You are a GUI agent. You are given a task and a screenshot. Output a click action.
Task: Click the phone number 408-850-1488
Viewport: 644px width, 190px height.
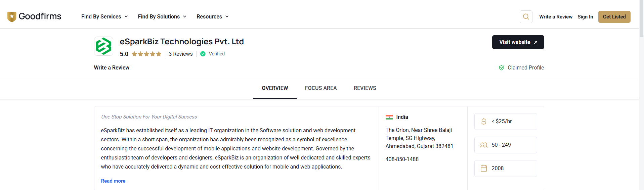tap(402, 159)
